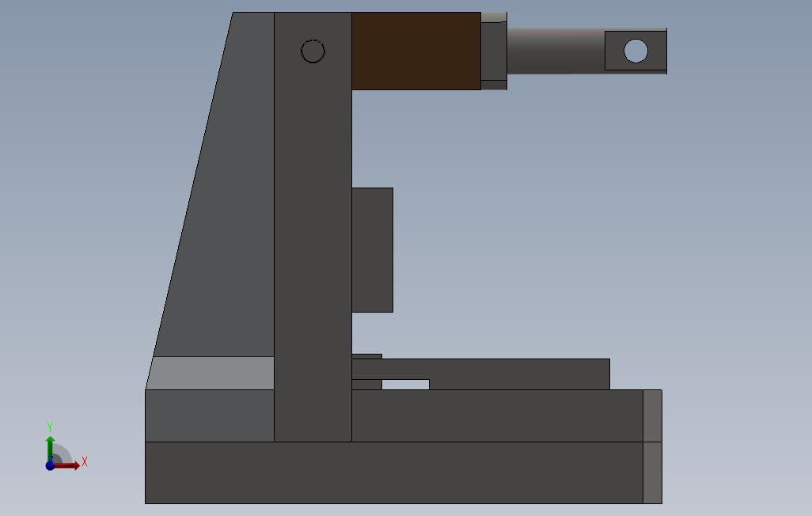This screenshot has height=516, width=812.
Task: Click the blue Z origin ball of triad
Action: pyautogui.click(x=50, y=466)
